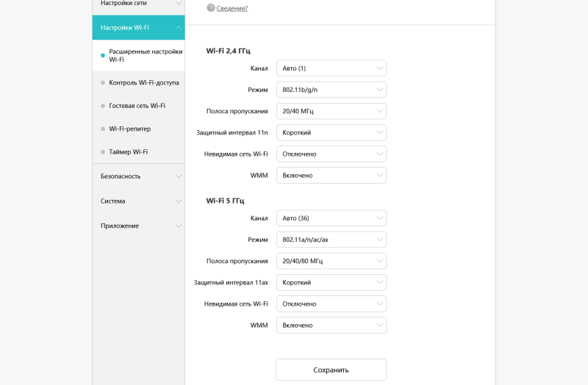The height and width of the screenshot is (385, 588).
Task: Open Контроль Wi-Fi-доступа page
Action: pos(143,82)
